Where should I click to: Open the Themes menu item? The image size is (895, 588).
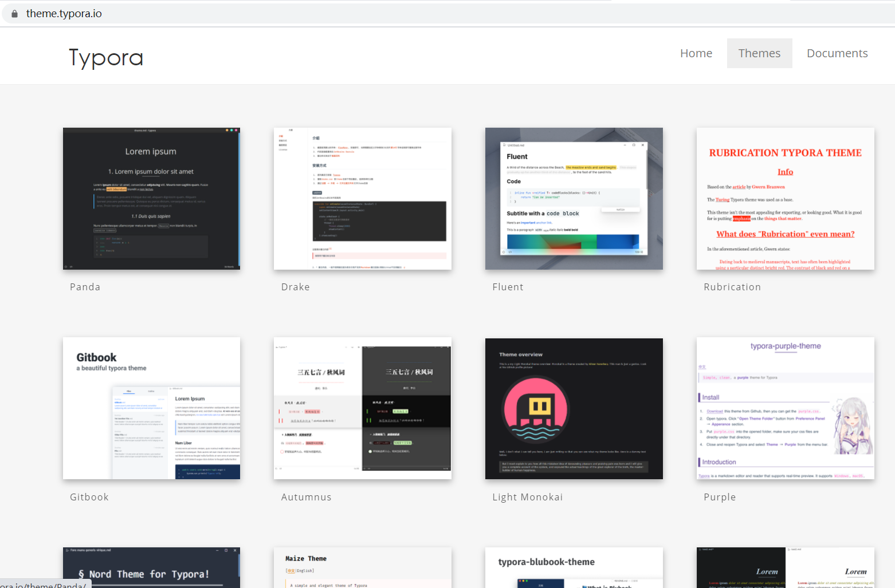(759, 53)
